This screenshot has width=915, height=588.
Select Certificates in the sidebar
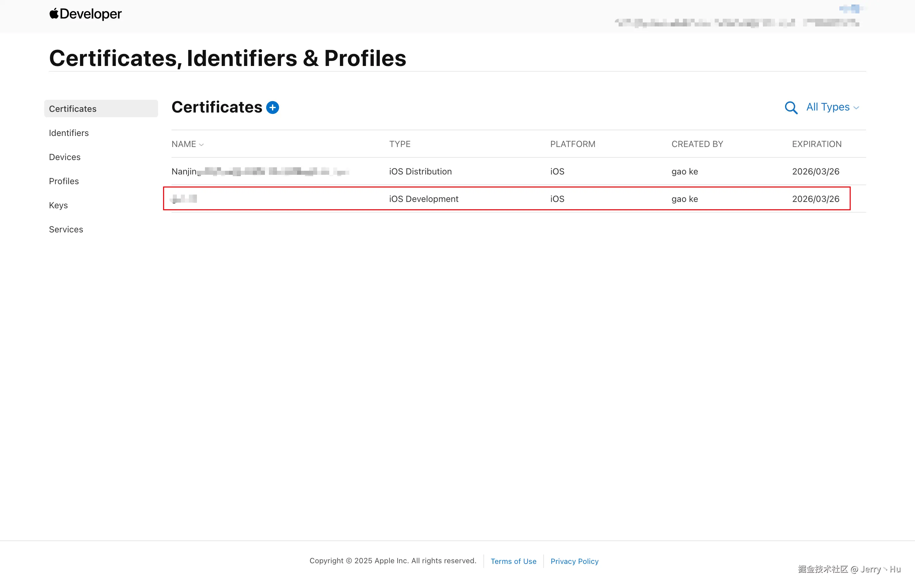pos(101,109)
